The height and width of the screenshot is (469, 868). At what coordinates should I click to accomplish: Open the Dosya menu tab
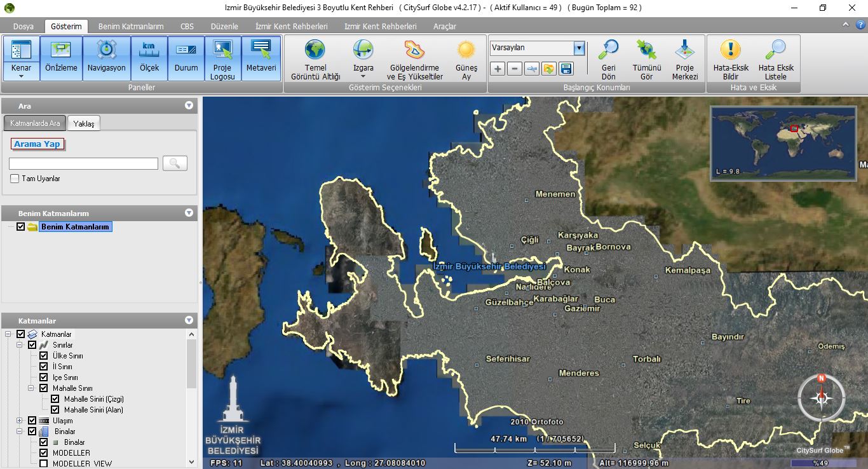pos(23,27)
